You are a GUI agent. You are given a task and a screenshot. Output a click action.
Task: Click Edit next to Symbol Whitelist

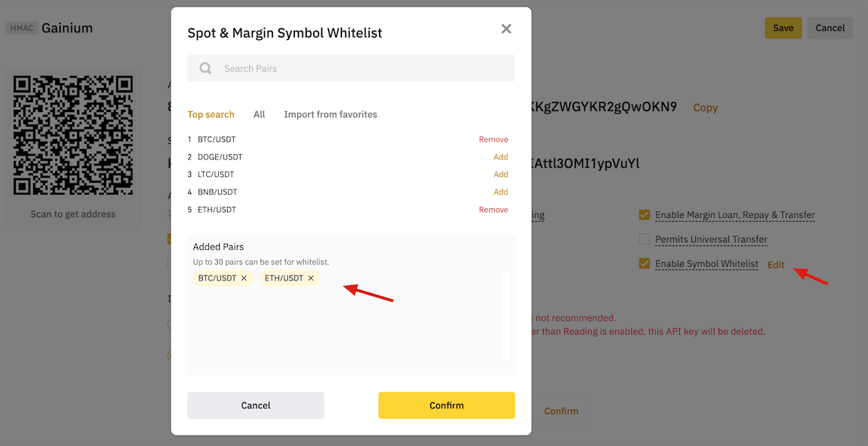tap(775, 265)
